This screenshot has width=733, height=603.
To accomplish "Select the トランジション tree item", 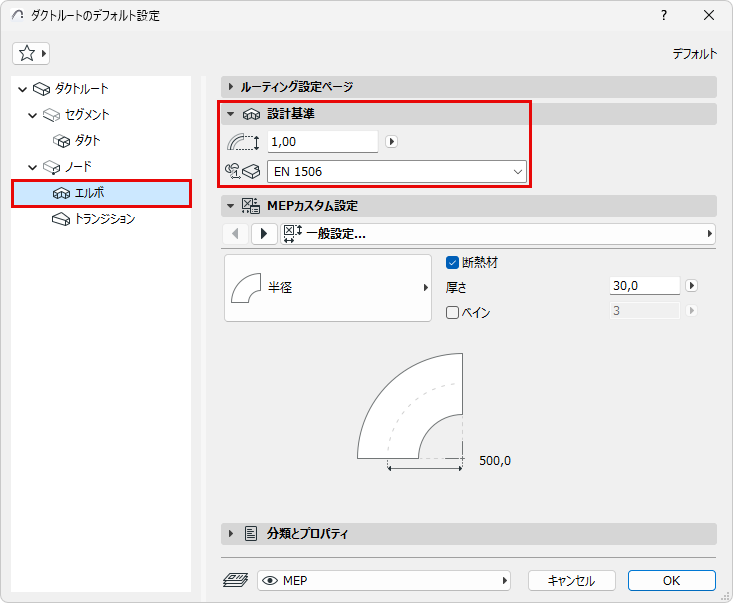I will tap(105, 219).
